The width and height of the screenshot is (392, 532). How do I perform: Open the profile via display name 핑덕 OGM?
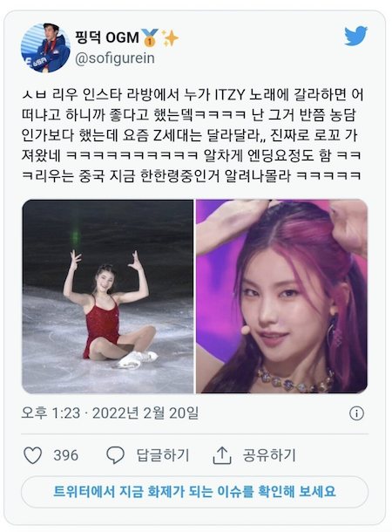pos(107,38)
